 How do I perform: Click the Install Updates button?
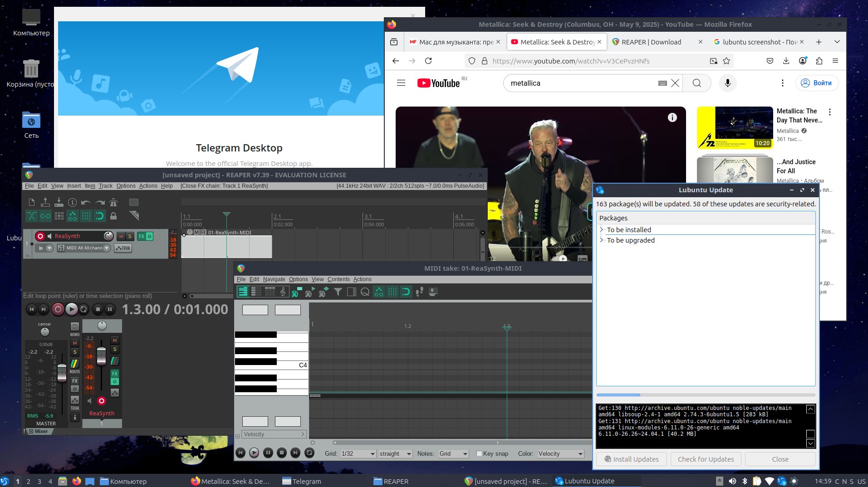(631, 459)
